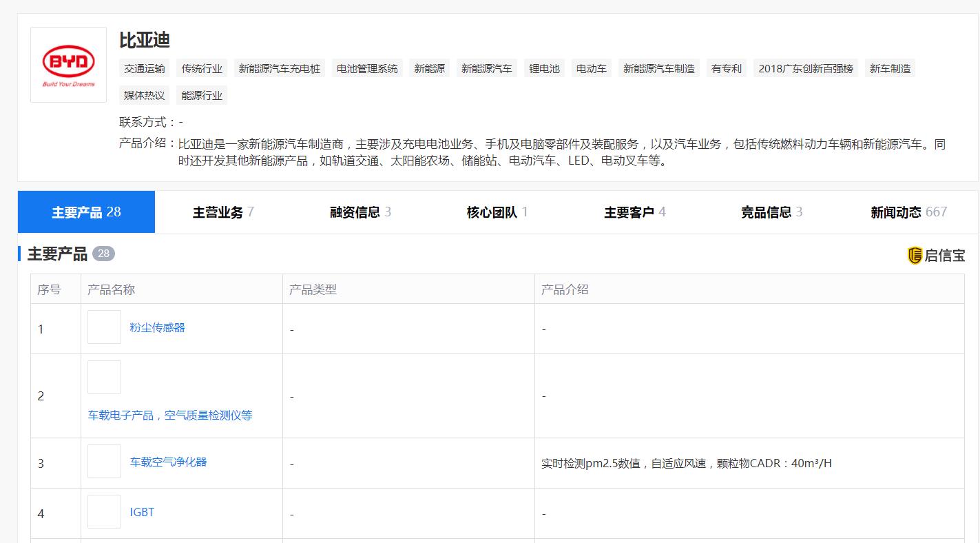Image resolution: width=980 pixels, height=543 pixels.
Task: Switch to the 主要产品 tab
Action: tap(86, 212)
